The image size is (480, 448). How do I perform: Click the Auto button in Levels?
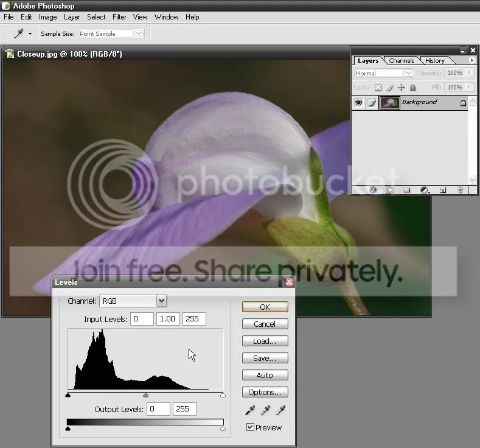265,375
